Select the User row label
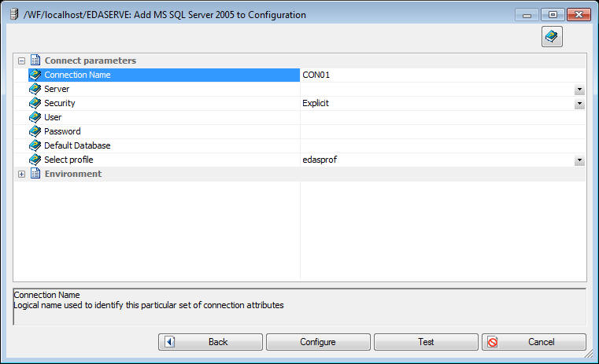Image resolution: width=599 pixels, height=364 pixels. 53,117
